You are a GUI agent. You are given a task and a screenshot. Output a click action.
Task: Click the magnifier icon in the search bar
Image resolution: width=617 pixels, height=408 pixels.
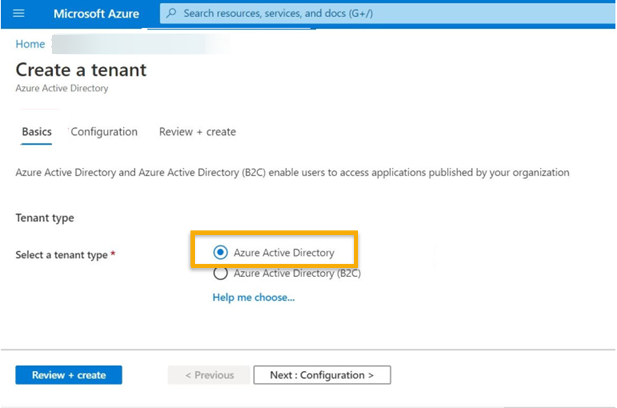[x=171, y=14]
